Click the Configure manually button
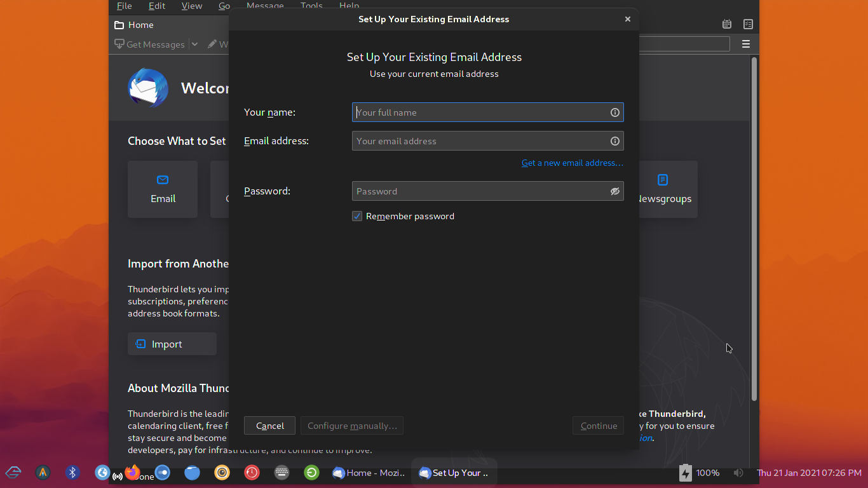 [x=352, y=426]
